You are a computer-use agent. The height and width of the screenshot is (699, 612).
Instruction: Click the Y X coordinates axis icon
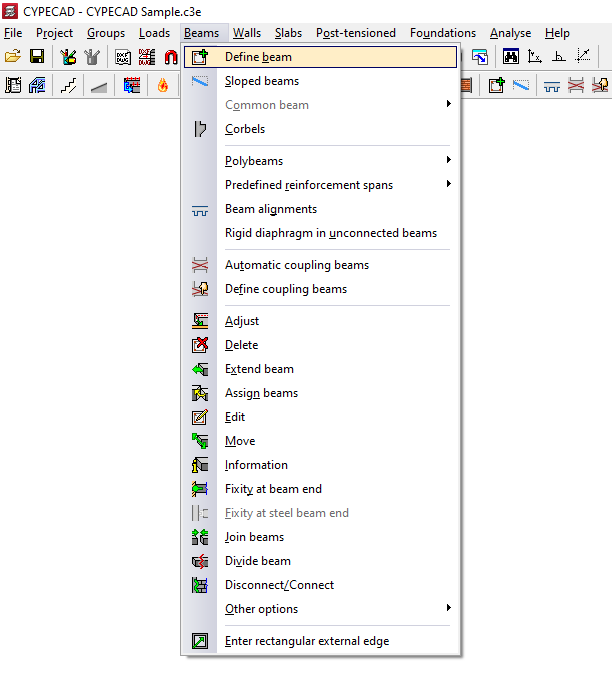(535, 57)
